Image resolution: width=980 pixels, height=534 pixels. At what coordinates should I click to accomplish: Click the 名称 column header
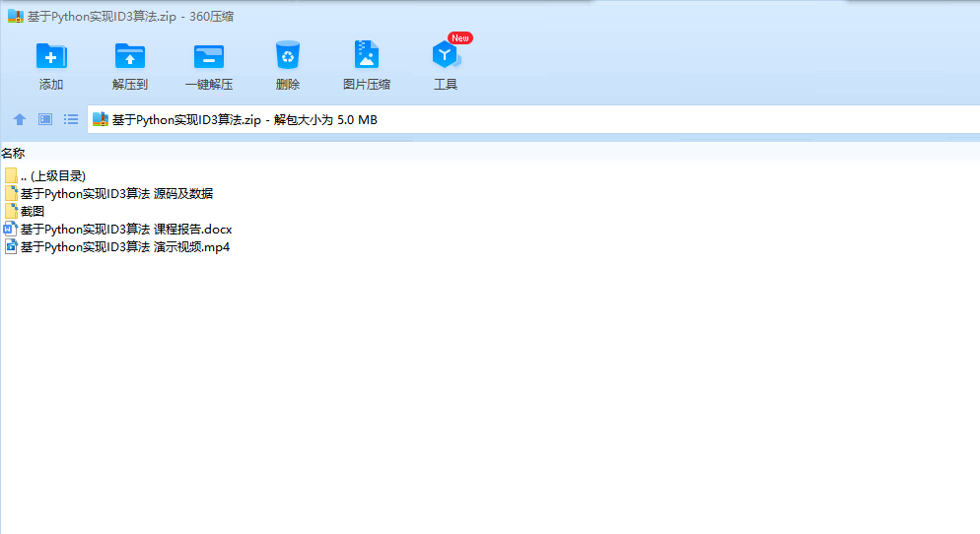pos(13,153)
